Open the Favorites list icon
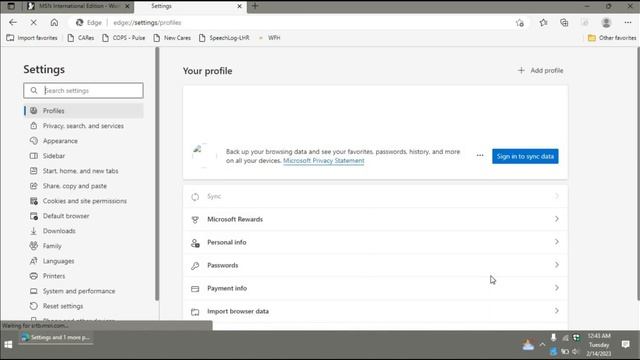 (543, 23)
